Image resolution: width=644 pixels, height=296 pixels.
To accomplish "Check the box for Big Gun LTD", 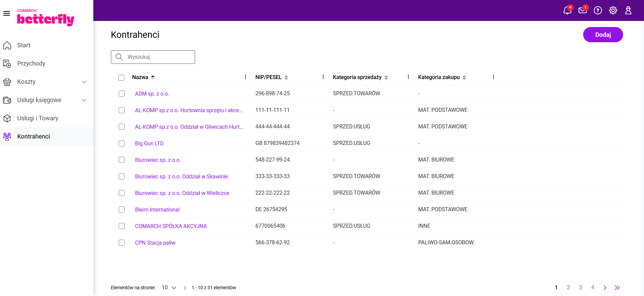I will (x=122, y=143).
